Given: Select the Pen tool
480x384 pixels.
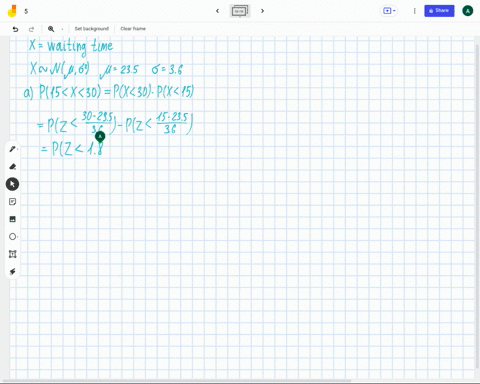Looking at the screenshot, I should (13, 149).
